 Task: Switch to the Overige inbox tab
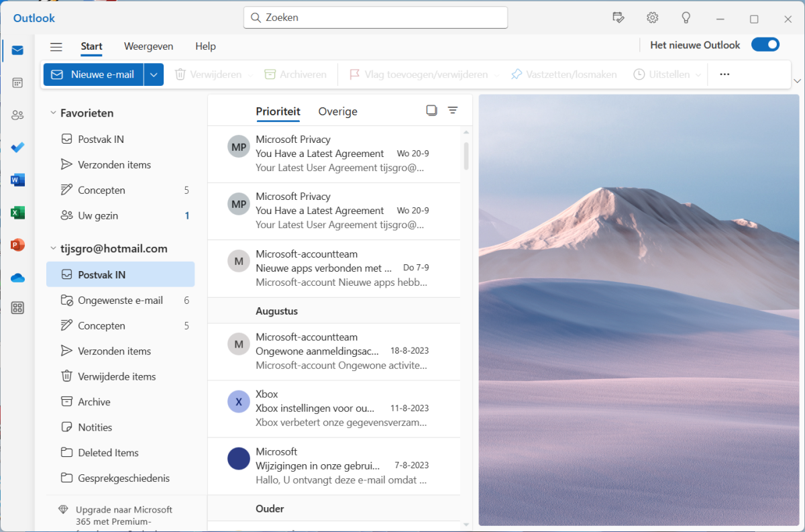coord(337,111)
